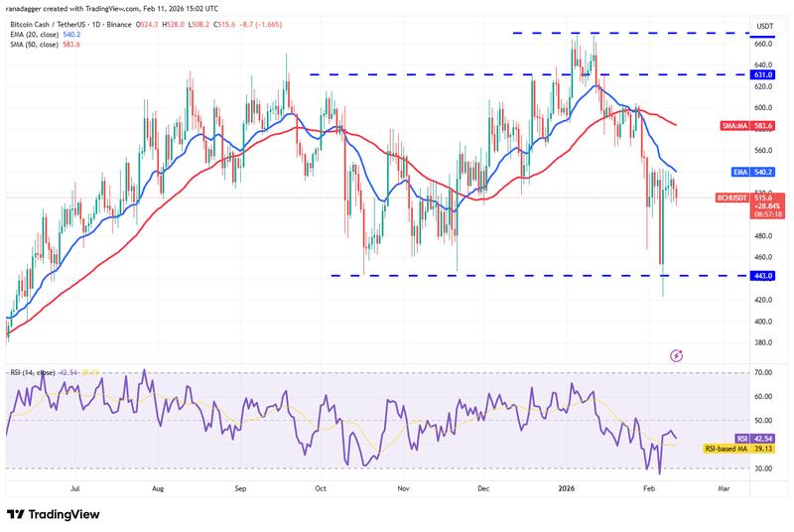Click the 2026 label on time axis
The width and height of the screenshot is (794, 532).
coord(567,489)
